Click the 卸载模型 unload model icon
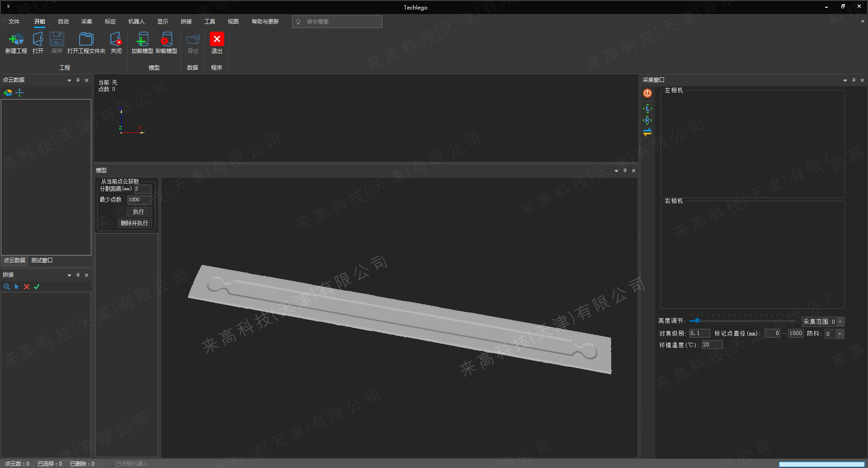The width and height of the screenshot is (868, 468). coord(166,40)
